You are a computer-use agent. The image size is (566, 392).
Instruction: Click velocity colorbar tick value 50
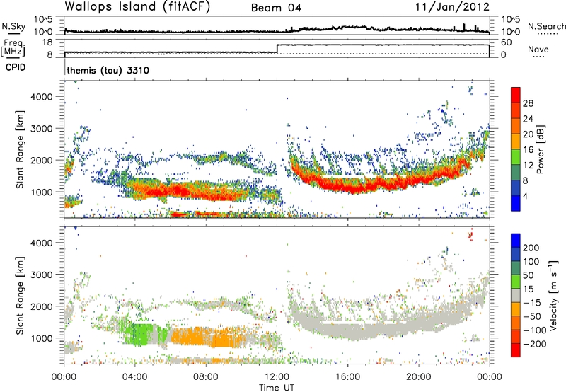coord(528,275)
